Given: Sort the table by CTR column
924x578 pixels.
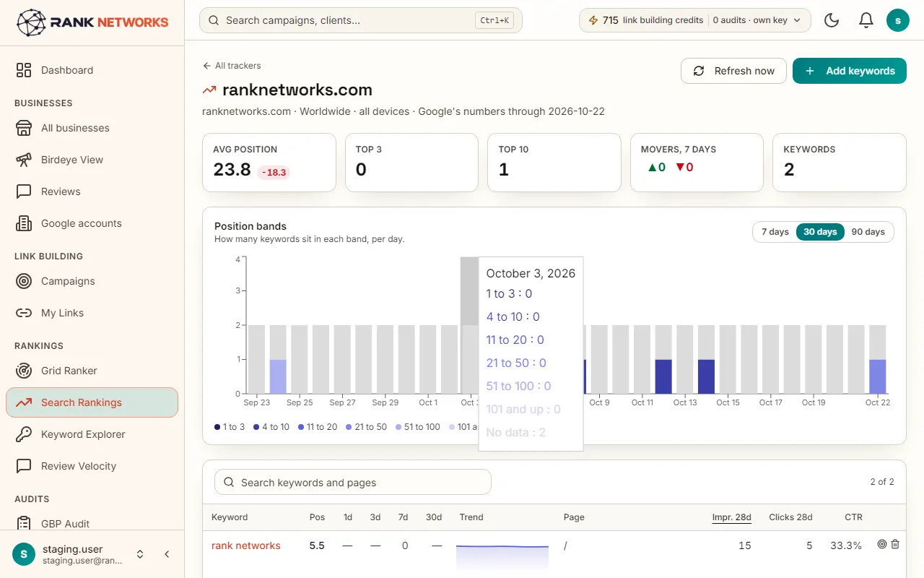Looking at the screenshot, I should 853,517.
